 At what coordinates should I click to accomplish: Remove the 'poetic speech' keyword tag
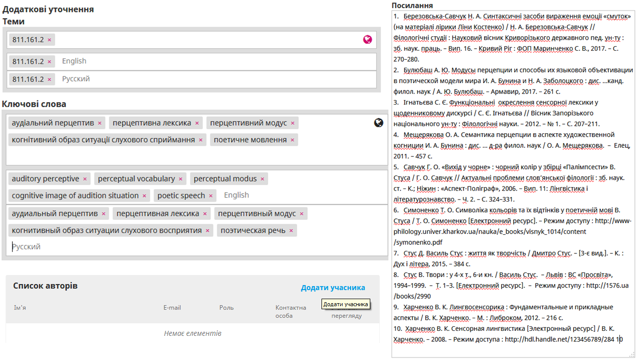tap(211, 196)
